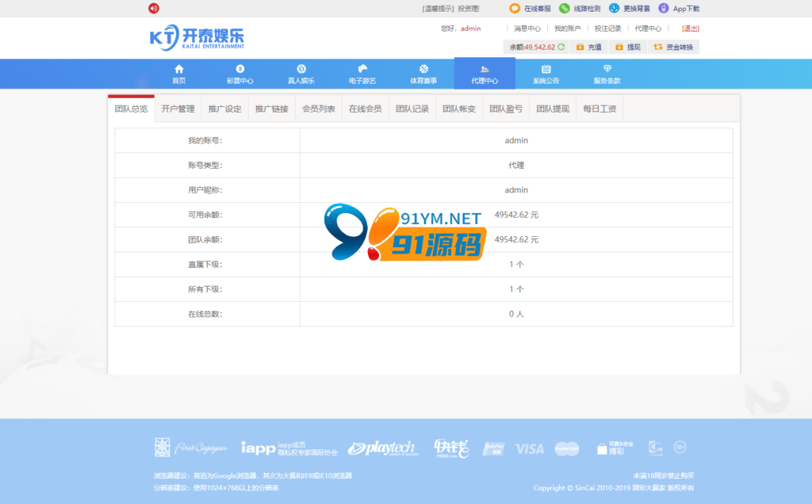Refresh the balance with the green icon
Viewport: 812px width, 504px height.
click(x=561, y=48)
